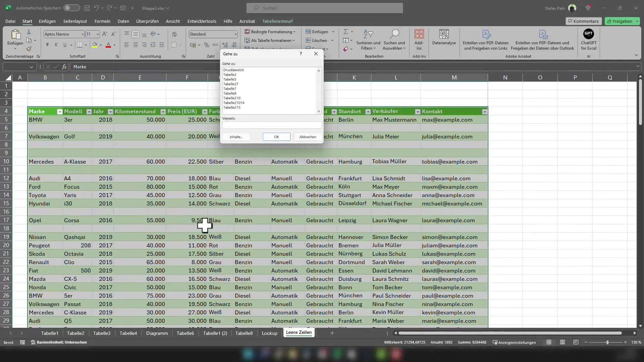Click the insert function fx icon

pyautogui.click(x=64, y=67)
